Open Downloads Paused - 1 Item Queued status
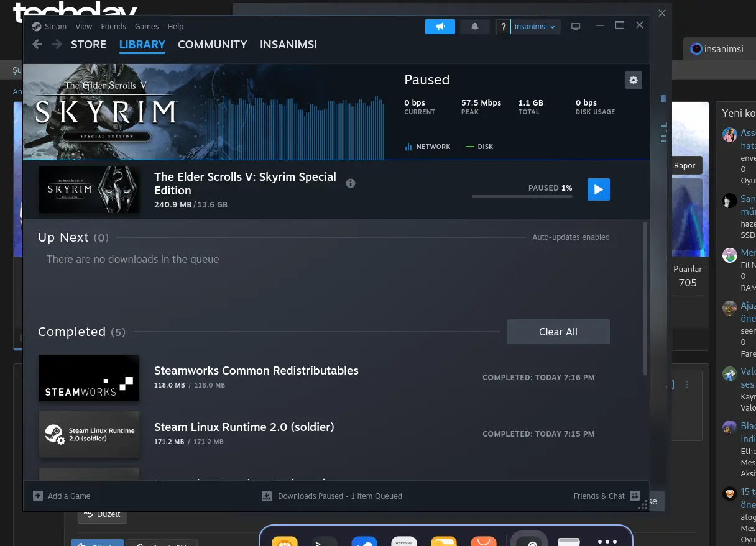Image resolution: width=756 pixels, height=546 pixels. (x=340, y=496)
